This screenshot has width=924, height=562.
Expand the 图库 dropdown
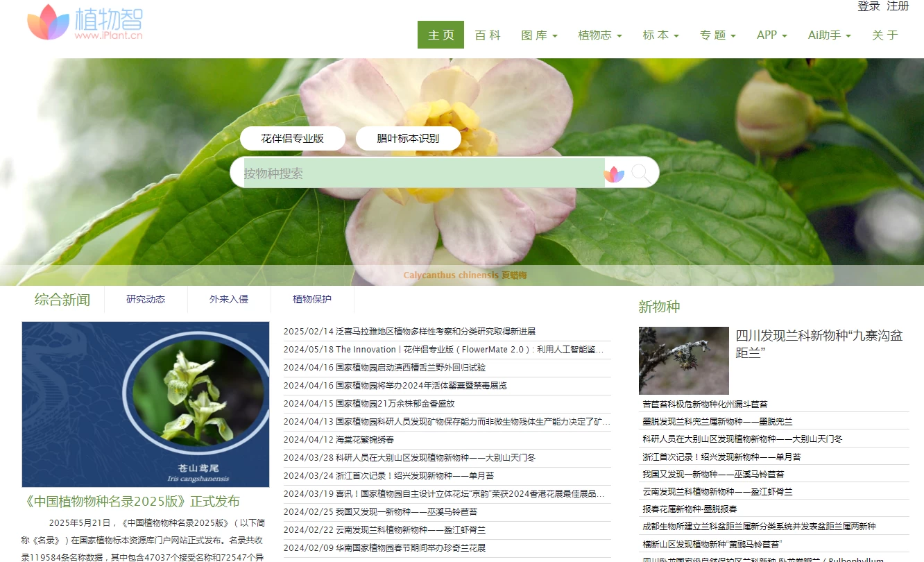(x=539, y=34)
